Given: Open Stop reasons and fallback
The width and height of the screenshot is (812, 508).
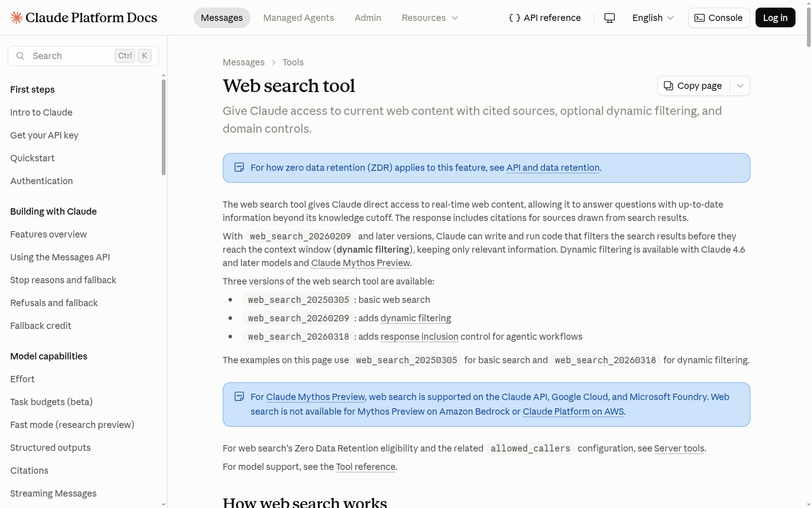Looking at the screenshot, I should point(63,280).
